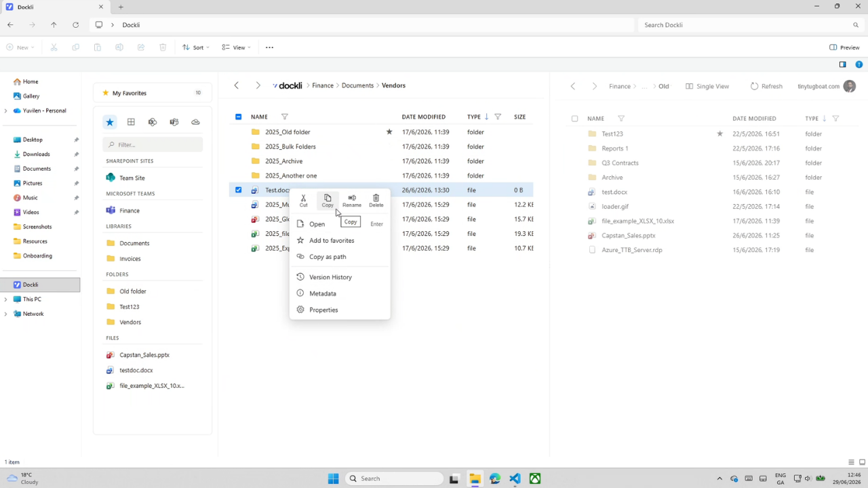Screen dimensions: 868x488
Task: Uncheck the Test.docx row checkbox
Action: coord(238,190)
